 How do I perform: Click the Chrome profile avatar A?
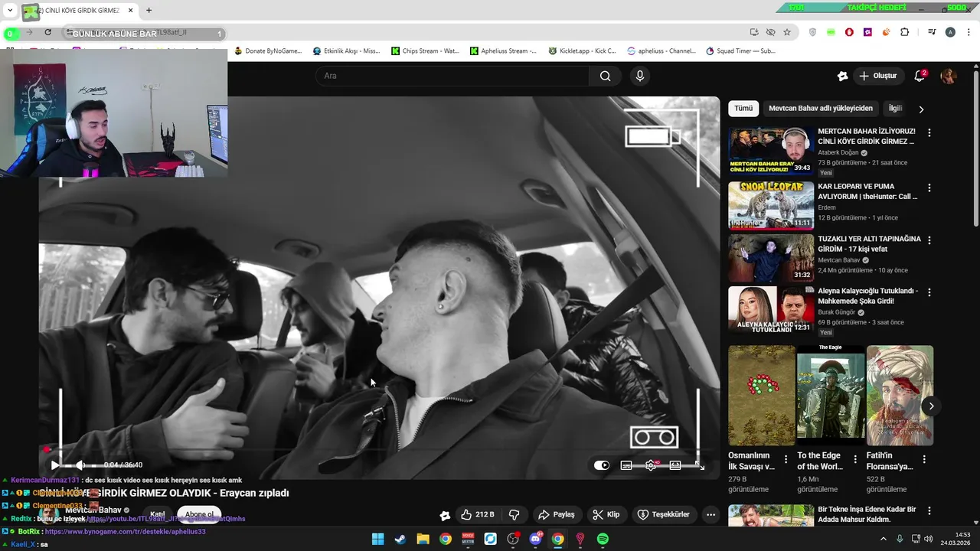click(x=950, y=32)
